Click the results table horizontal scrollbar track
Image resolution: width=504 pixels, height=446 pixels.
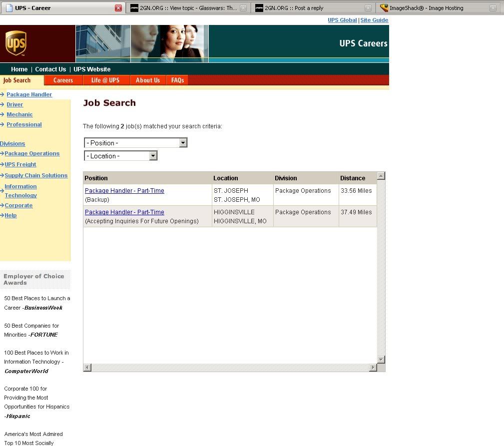[x=230, y=368]
